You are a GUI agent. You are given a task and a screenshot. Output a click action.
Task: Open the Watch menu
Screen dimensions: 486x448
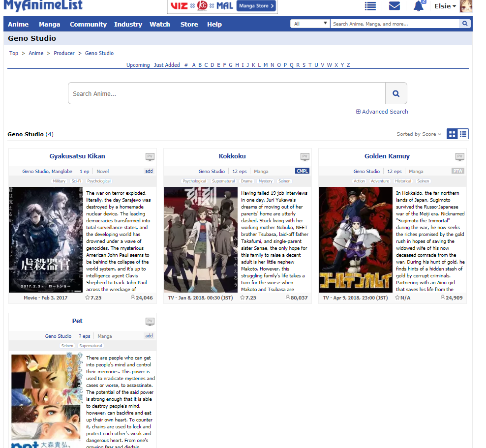click(160, 24)
